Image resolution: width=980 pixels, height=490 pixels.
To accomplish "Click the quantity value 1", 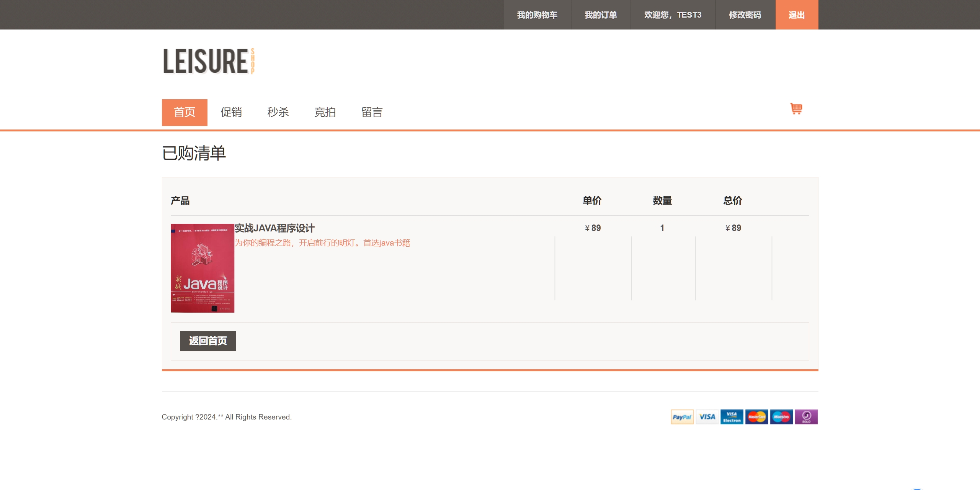I will (662, 228).
